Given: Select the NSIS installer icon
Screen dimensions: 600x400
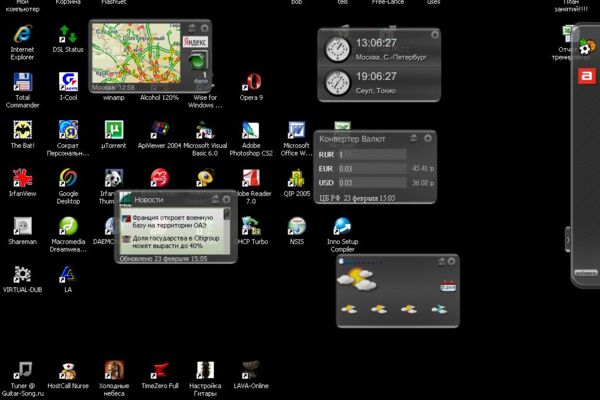Looking at the screenshot, I should 297,226.
